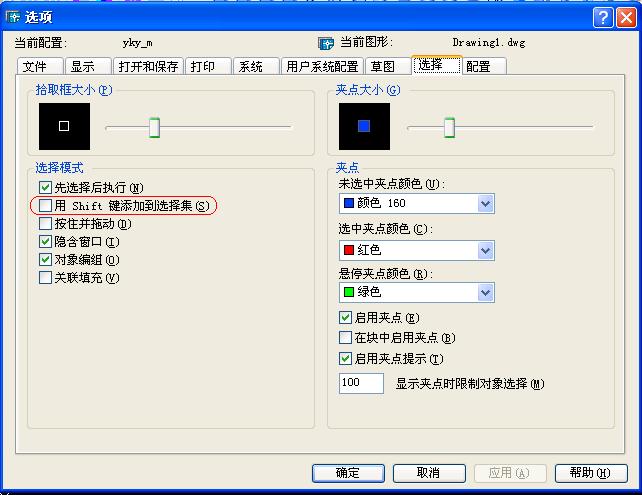
Task: Toggle 先选择后执行 (N) checkbox
Action: pos(45,188)
